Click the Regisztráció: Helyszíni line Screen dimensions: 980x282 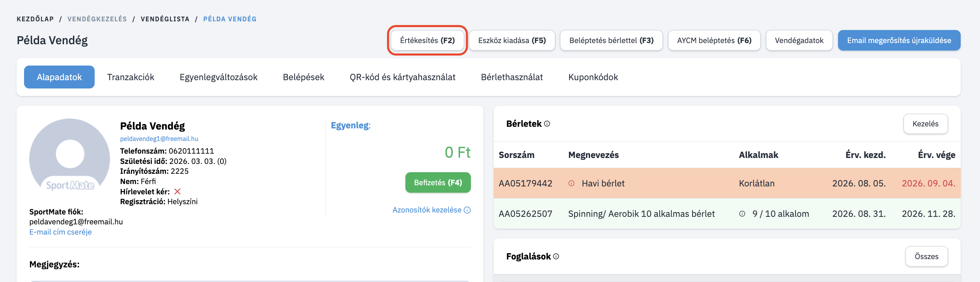coord(159,201)
